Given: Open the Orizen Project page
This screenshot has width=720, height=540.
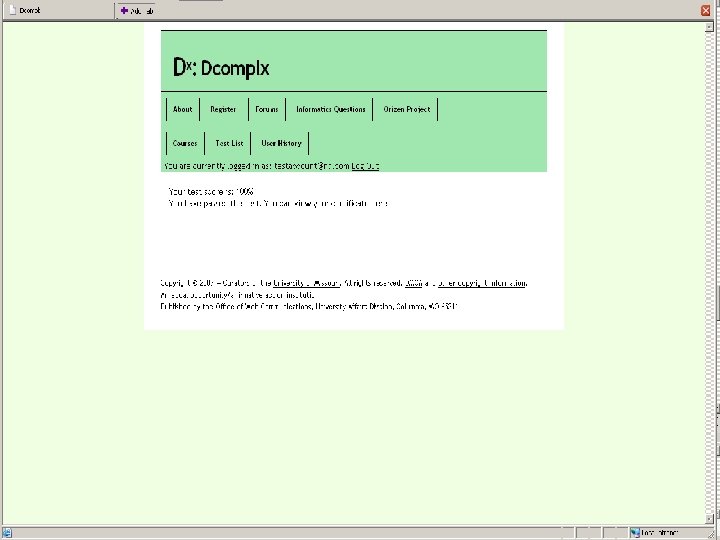Looking at the screenshot, I should (x=407, y=109).
